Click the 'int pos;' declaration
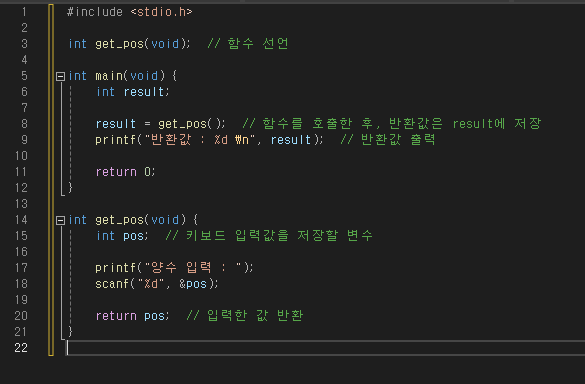Viewport: 585px width, 384px height. pos(122,236)
